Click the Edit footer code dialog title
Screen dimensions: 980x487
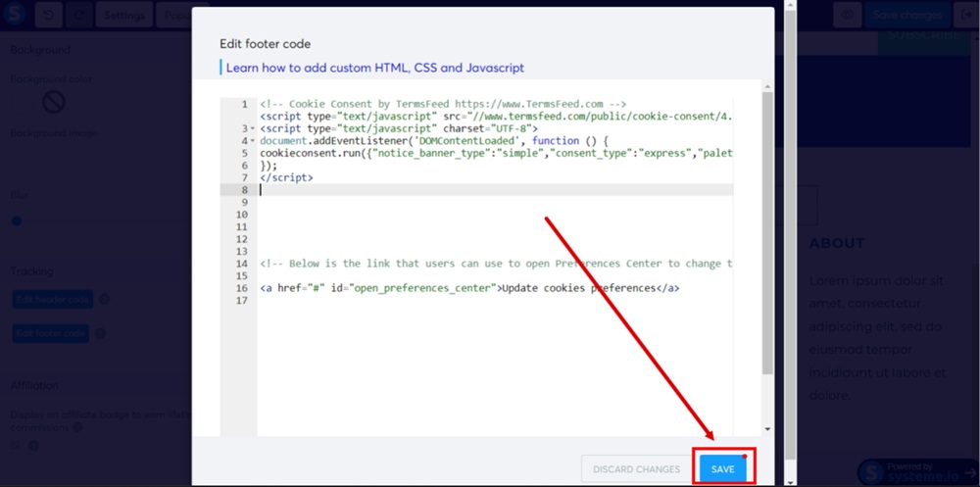[x=265, y=44]
